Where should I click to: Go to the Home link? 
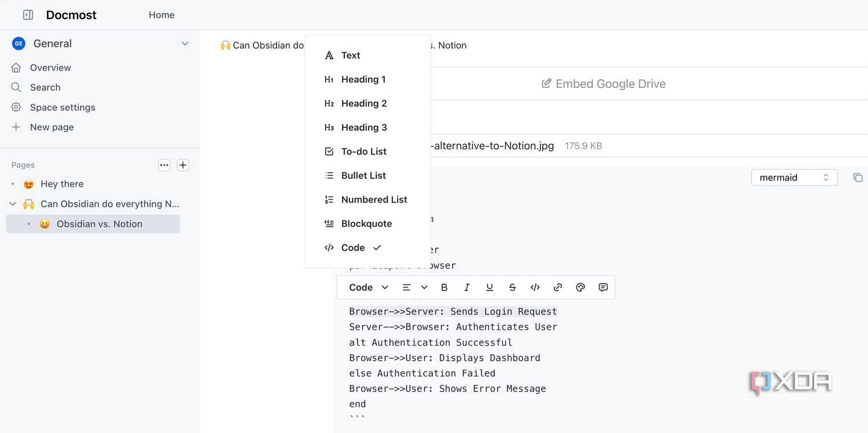coord(161,15)
